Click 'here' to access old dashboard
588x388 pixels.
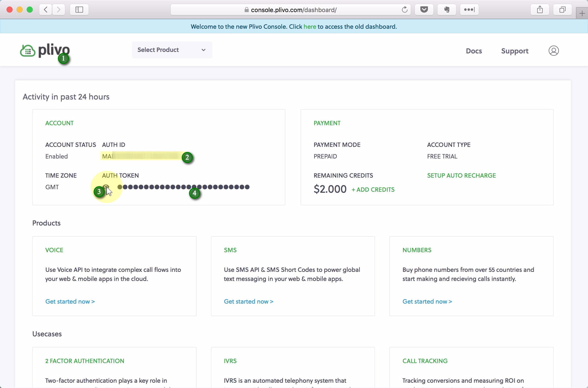[x=310, y=26]
